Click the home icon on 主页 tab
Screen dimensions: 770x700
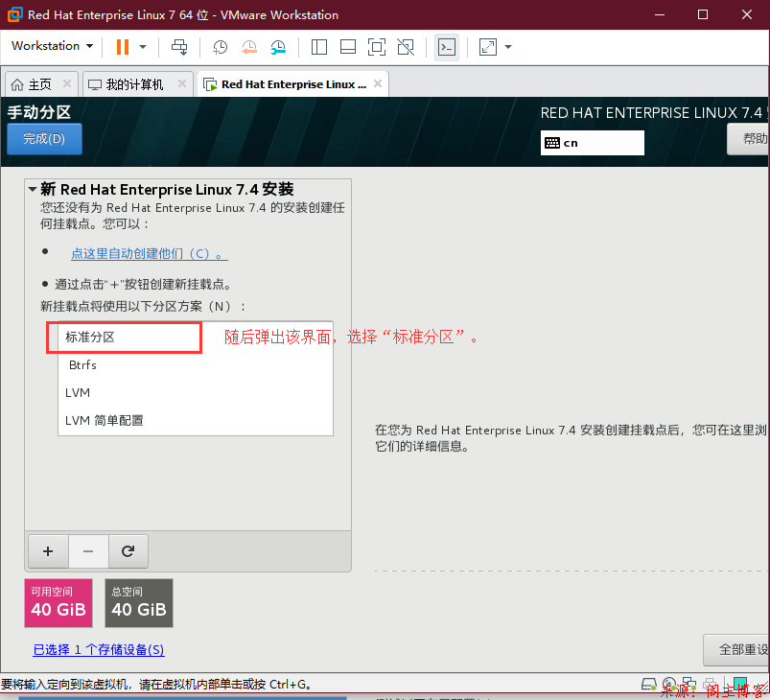click(x=17, y=84)
